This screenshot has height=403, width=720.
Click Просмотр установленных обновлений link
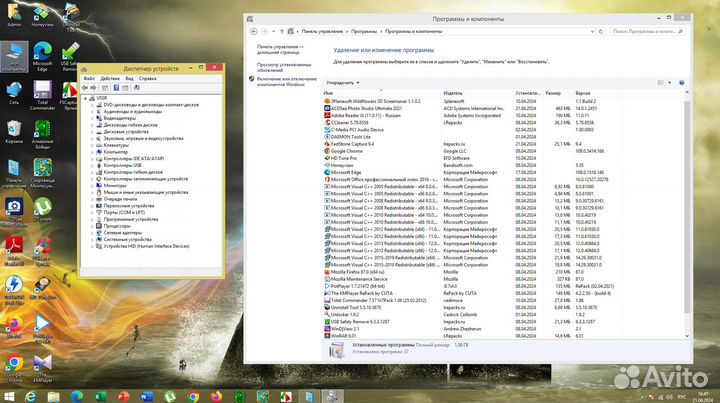(284, 66)
